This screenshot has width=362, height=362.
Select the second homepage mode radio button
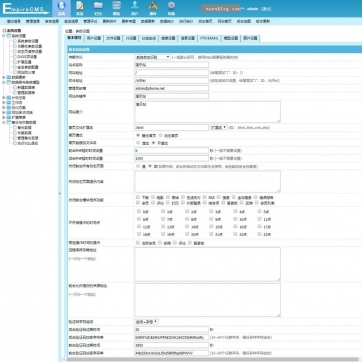160,135
